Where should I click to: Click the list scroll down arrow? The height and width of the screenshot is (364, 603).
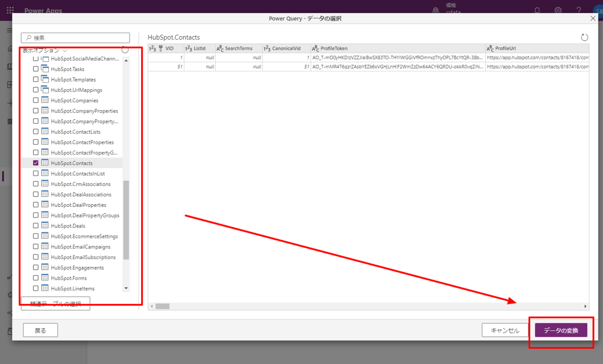coord(126,289)
